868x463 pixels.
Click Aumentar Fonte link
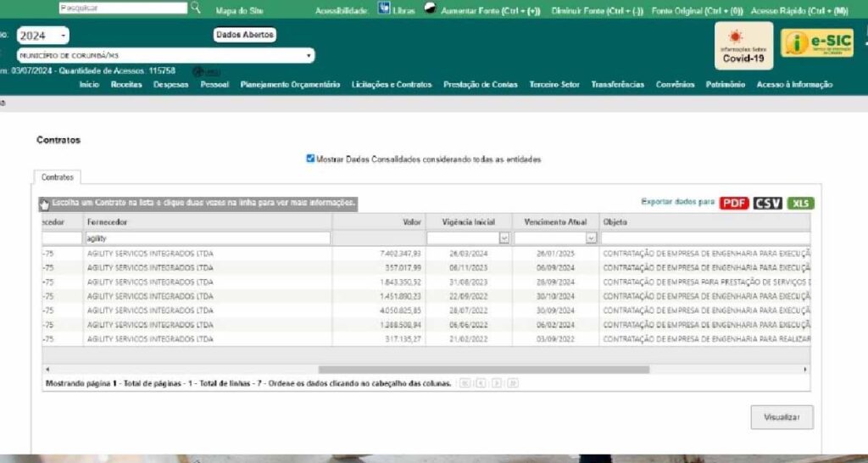pyautogui.click(x=491, y=11)
